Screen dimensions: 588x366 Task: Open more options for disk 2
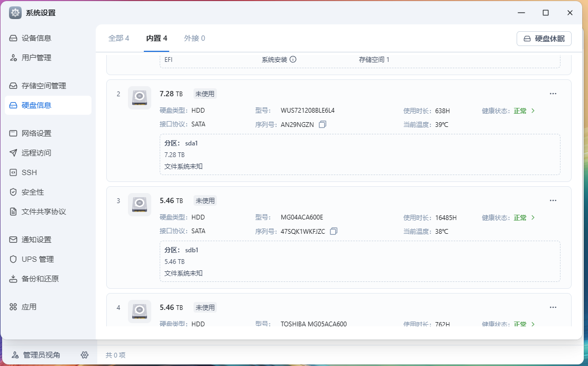coord(553,94)
